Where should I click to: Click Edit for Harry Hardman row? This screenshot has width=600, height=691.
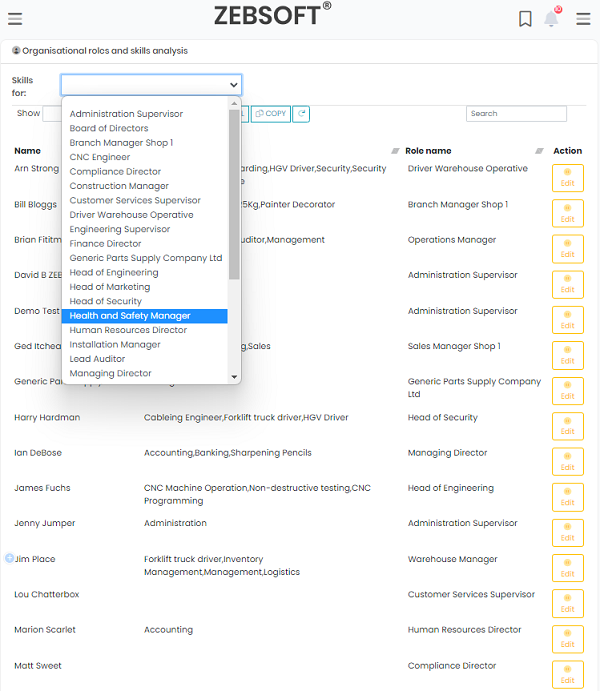click(x=567, y=426)
